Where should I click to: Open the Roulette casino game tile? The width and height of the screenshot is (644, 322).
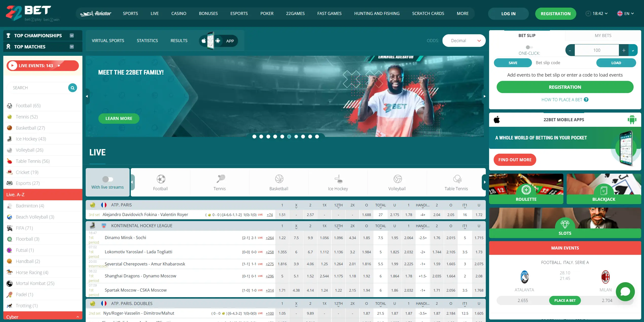click(x=526, y=189)
